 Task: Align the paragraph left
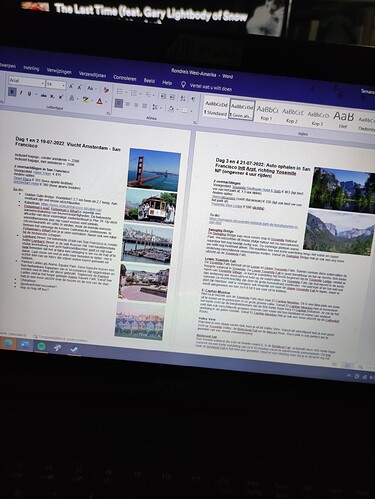(x=119, y=103)
